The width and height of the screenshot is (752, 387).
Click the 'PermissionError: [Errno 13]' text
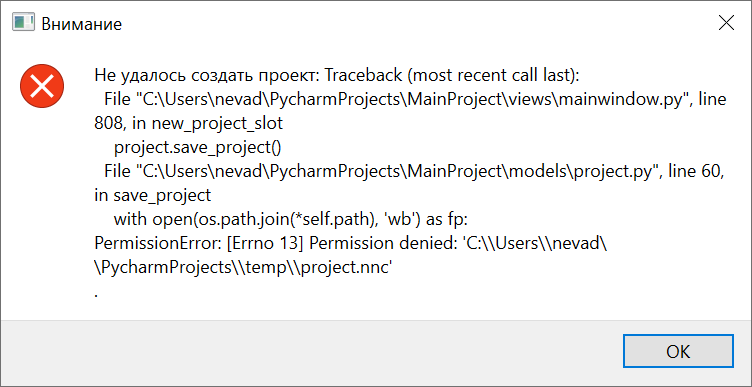tap(199, 244)
